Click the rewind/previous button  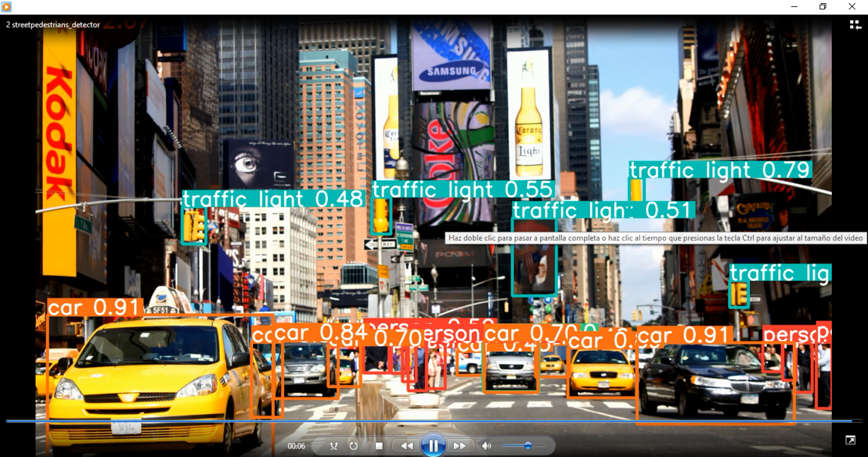point(406,446)
